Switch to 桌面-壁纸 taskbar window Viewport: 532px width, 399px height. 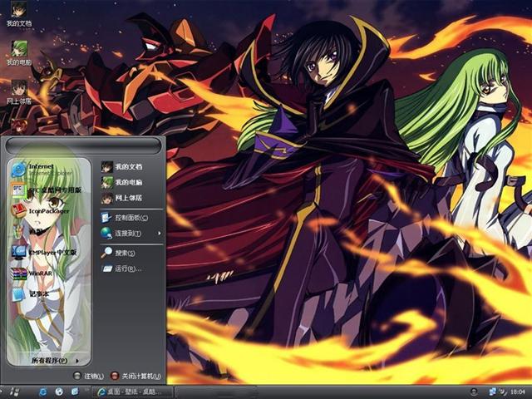[132, 392]
